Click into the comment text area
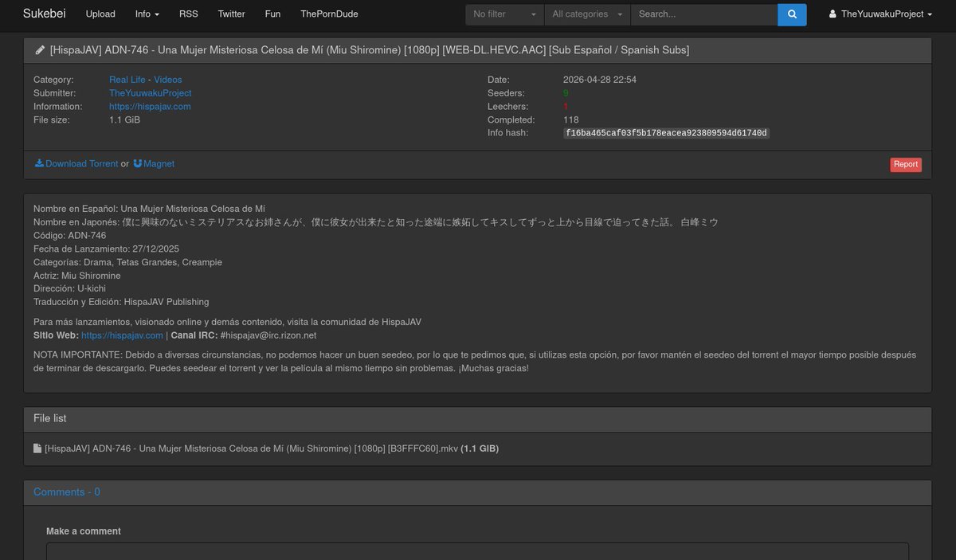This screenshot has width=956, height=560. pos(477,551)
